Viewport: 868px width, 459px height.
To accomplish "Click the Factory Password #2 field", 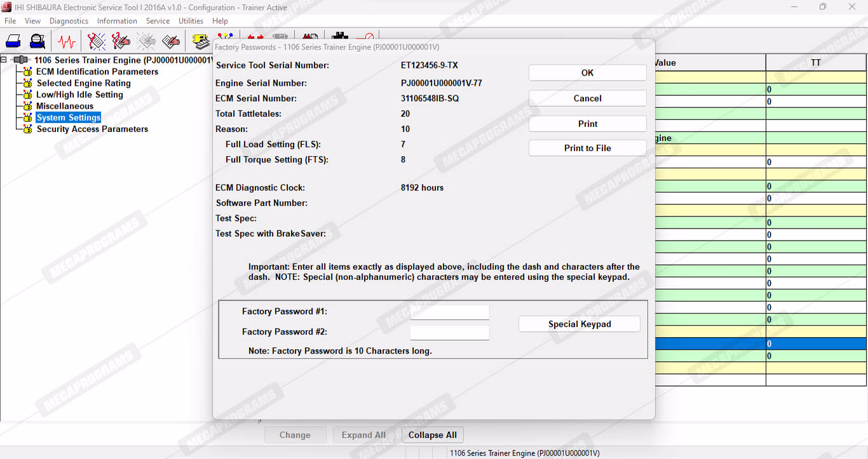I will (449, 332).
